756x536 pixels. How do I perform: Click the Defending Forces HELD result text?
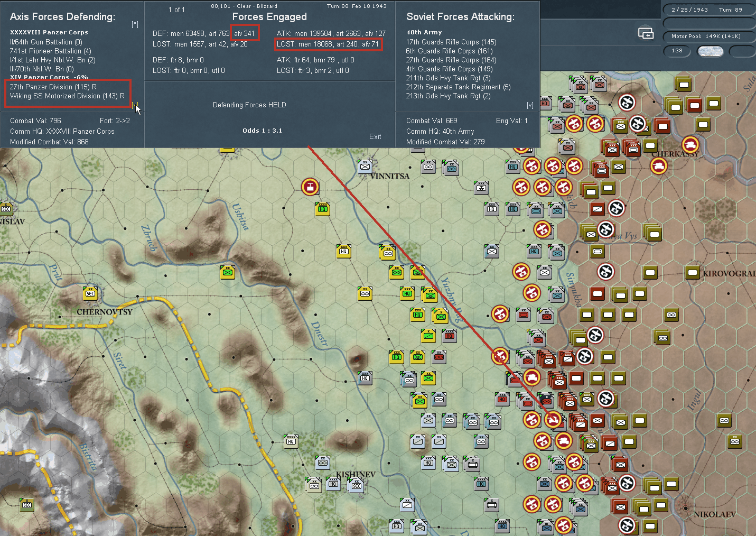249,105
